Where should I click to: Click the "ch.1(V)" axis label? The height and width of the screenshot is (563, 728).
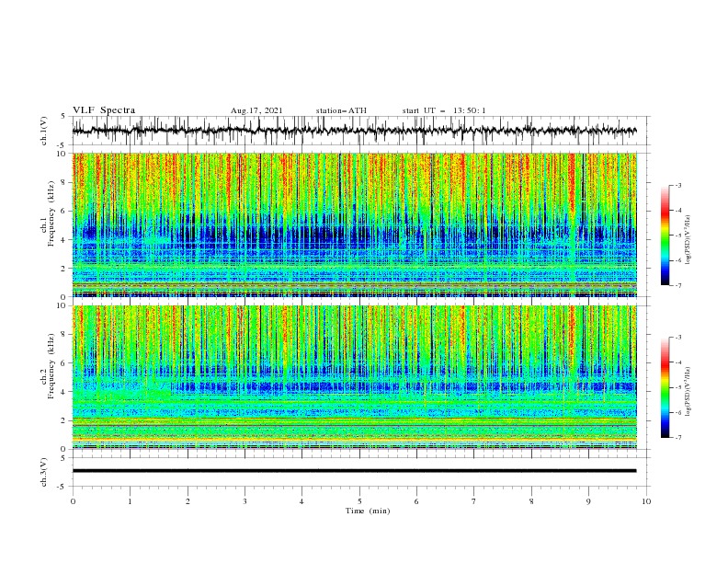coord(44,131)
